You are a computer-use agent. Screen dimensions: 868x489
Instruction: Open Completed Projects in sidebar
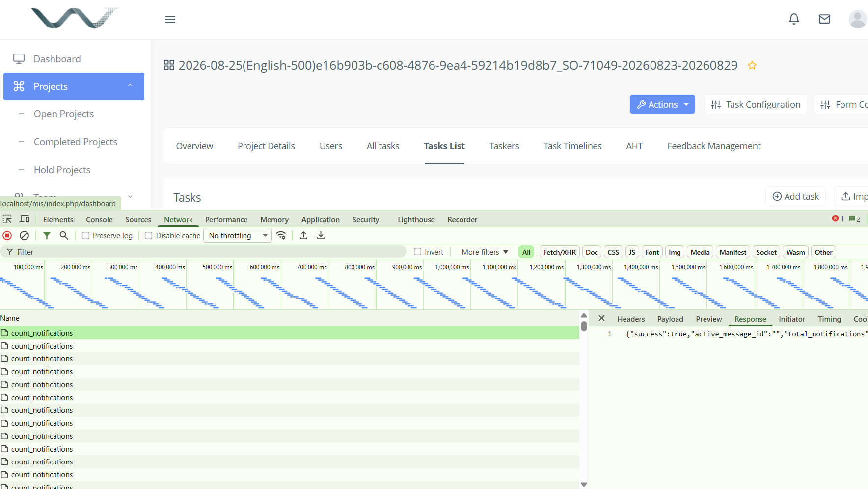[76, 142]
